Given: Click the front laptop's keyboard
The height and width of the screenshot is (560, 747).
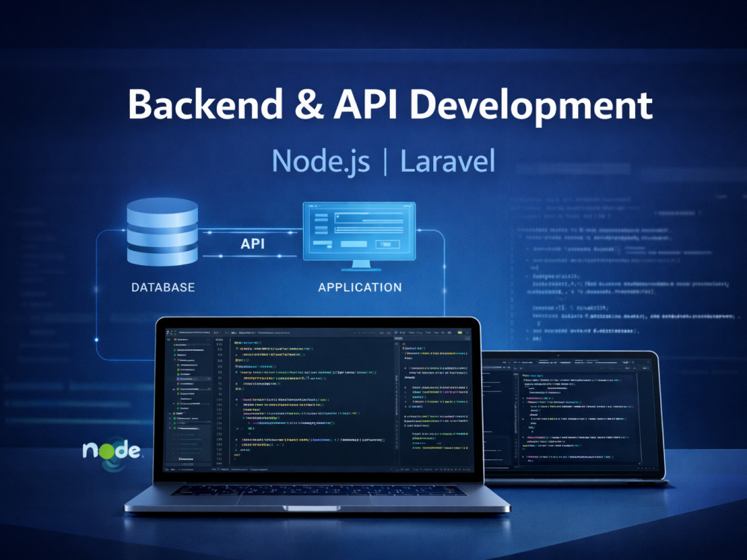Looking at the screenshot, I should tap(317, 490).
